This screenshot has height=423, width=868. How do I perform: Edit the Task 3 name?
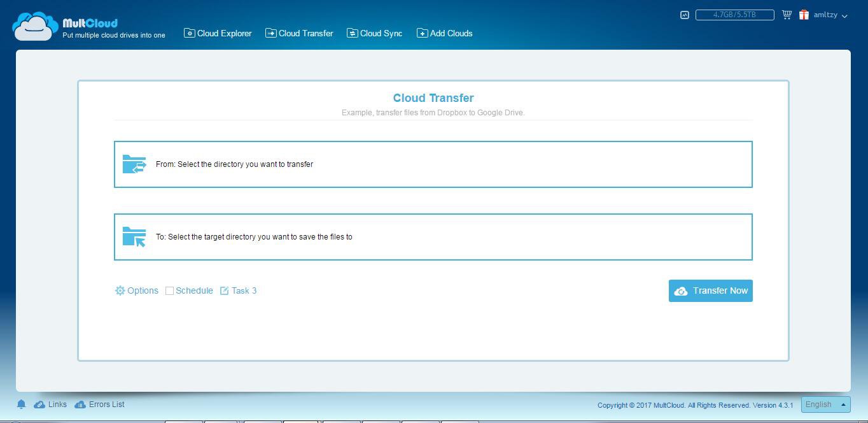click(x=239, y=290)
